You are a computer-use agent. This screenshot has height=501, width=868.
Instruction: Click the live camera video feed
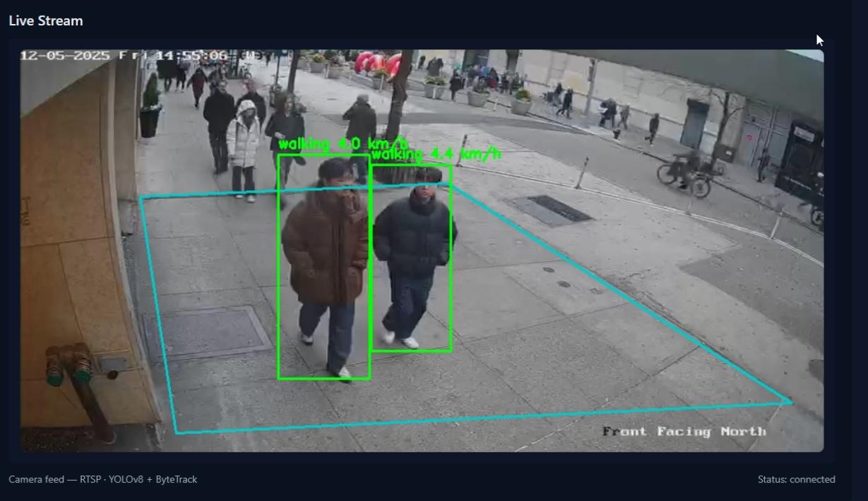pos(422,250)
